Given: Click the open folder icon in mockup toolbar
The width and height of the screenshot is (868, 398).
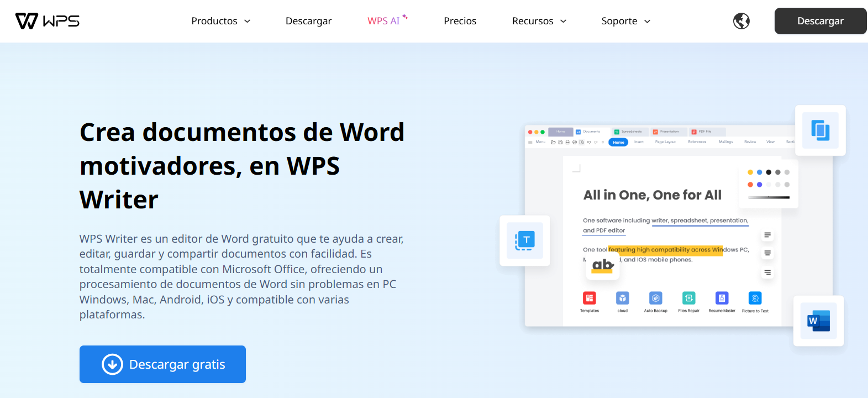Looking at the screenshot, I should pyautogui.click(x=553, y=142).
